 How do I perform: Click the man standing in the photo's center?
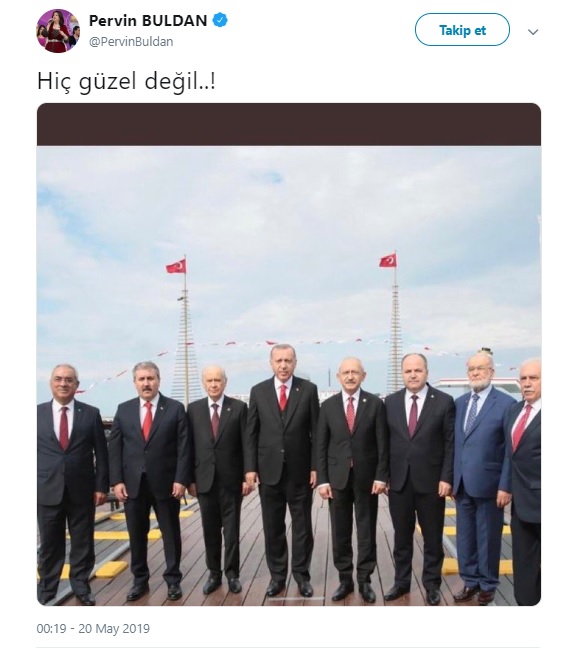[282, 469]
